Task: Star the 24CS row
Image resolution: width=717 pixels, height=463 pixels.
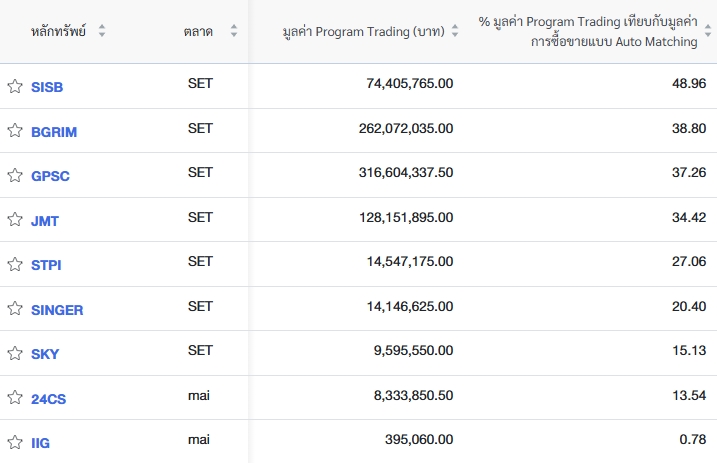Action: (x=15, y=398)
